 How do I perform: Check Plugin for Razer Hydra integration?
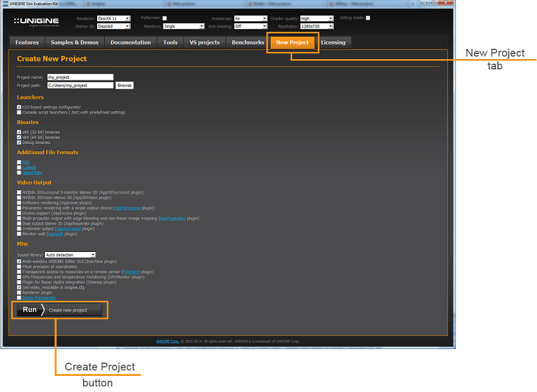19,282
